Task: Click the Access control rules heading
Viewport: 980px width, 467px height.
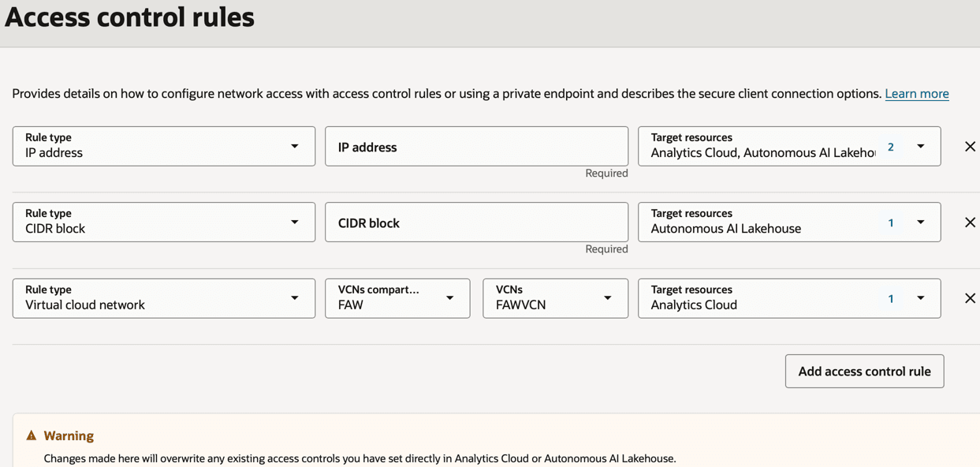Action: (x=129, y=17)
